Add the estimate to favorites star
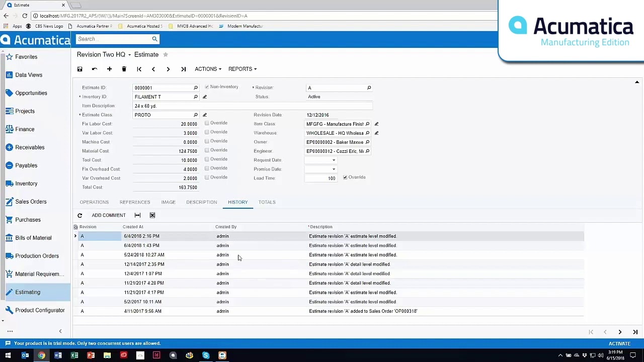This screenshot has height=362, width=644. [x=165, y=54]
